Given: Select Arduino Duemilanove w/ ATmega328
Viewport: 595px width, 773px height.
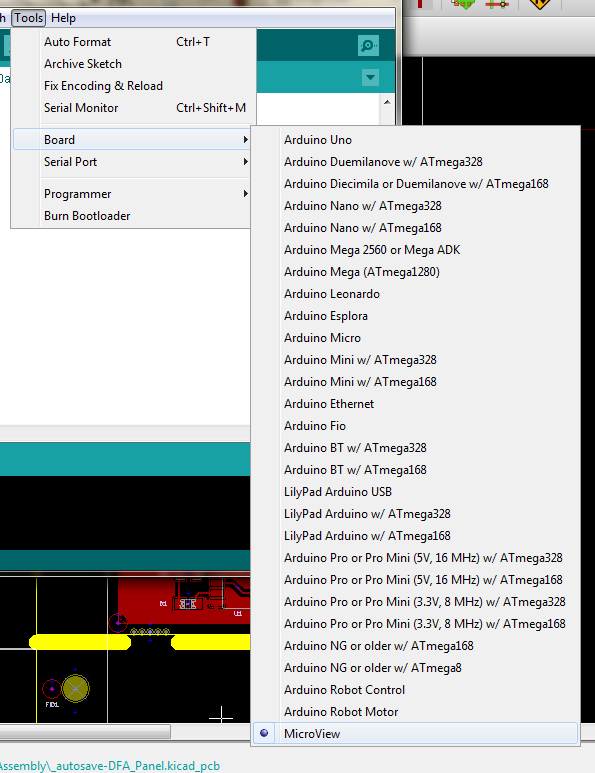Looking at the screenshot, I should point(415,162).
